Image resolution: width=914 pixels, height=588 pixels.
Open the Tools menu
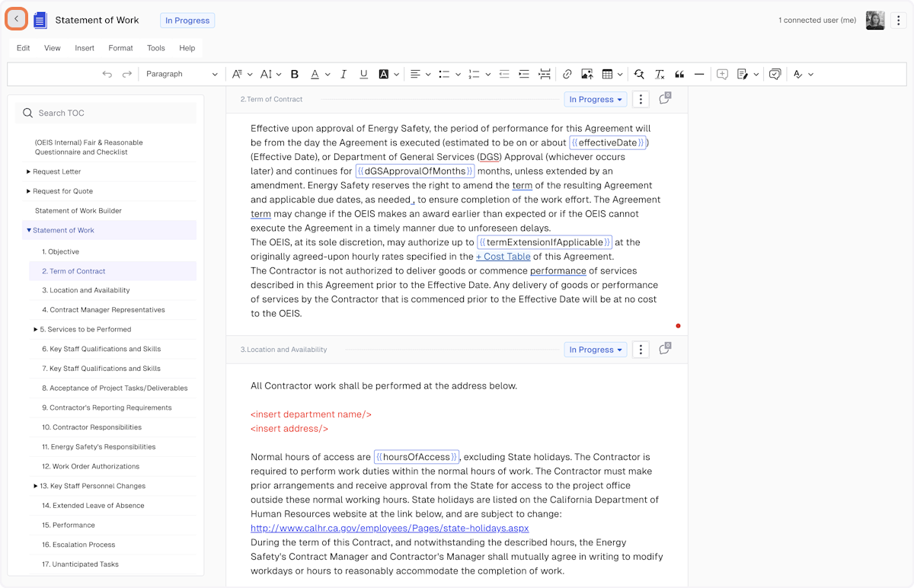[156, 48]
